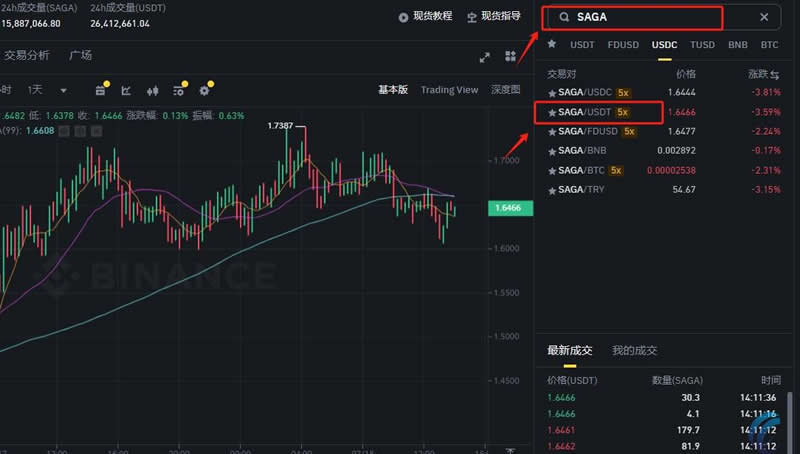Viewport: 800px width, 454px height.
Task: Click the current price tag 1.6466 on axis
Action: [512, 208]
